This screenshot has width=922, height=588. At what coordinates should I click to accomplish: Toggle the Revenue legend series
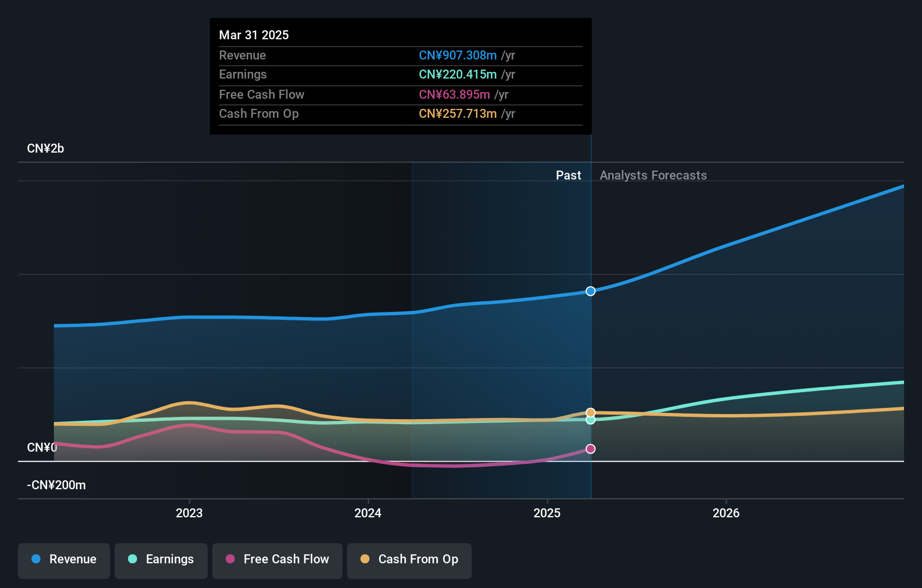(64, 561)
